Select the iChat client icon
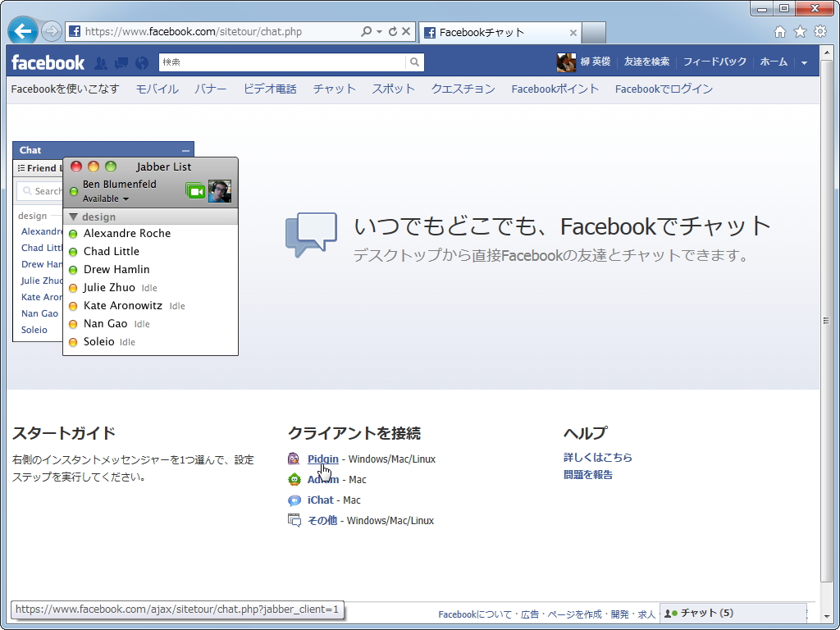Viewport: 840px width, 630px height. tap(294, 500)
